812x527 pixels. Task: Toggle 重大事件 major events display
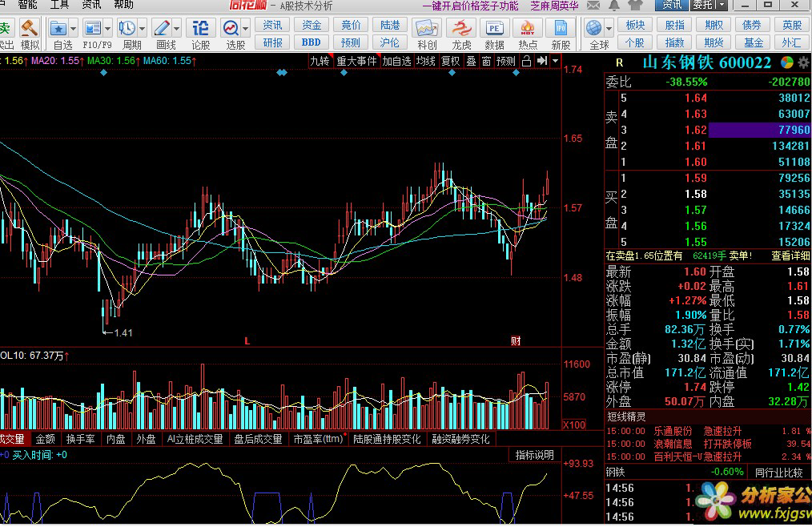pyautogui.click(x=356, y=61)
